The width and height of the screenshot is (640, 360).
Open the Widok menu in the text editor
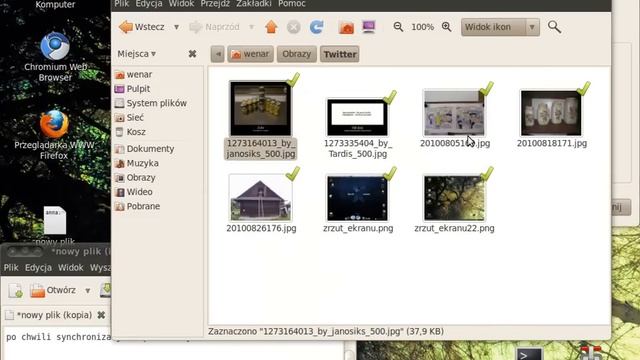(x=71, y=268)
